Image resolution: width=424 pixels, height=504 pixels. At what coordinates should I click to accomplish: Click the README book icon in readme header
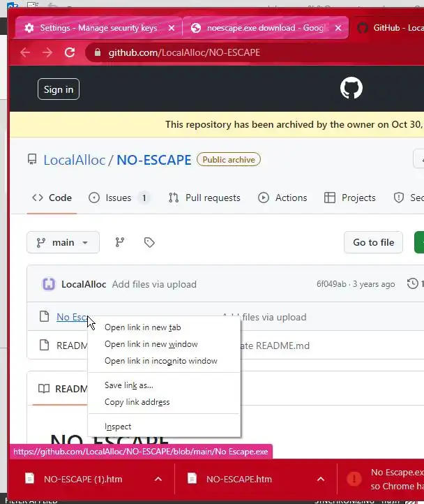tap(44, 389)
